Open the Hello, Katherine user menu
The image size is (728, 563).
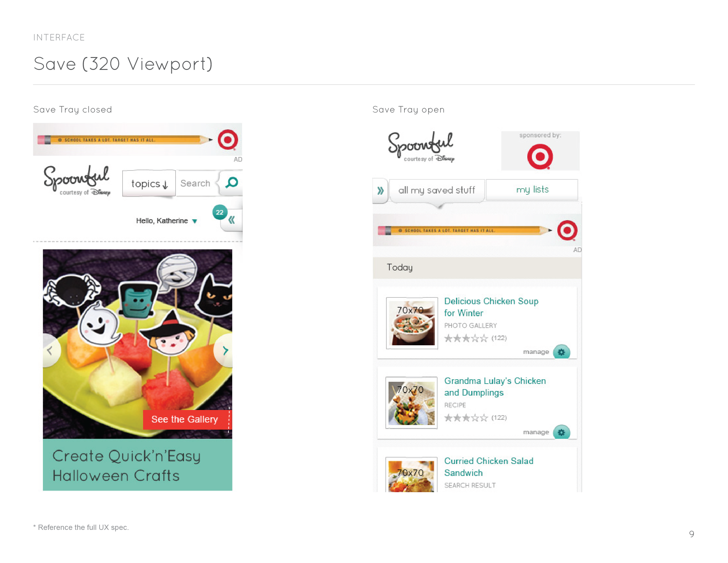pyautogui.click(x=166, y=221)
